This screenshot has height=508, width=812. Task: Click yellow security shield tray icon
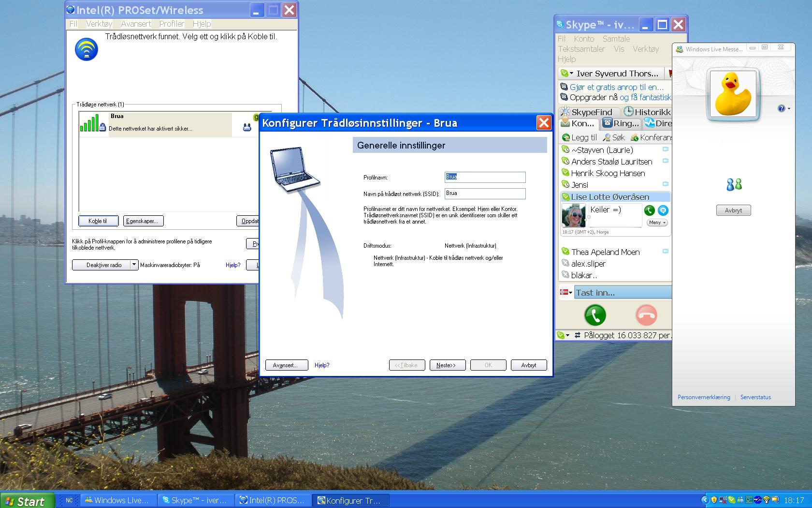coord(714,500)
